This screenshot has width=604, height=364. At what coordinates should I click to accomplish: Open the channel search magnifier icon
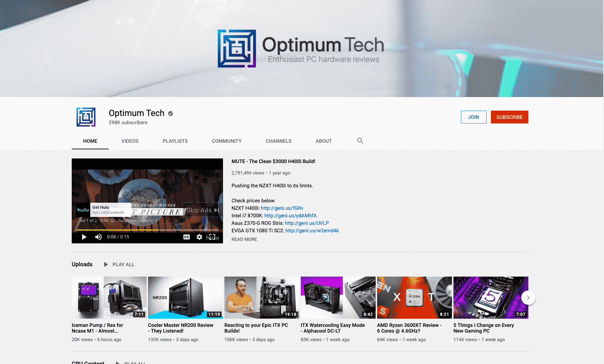[360, 141]
